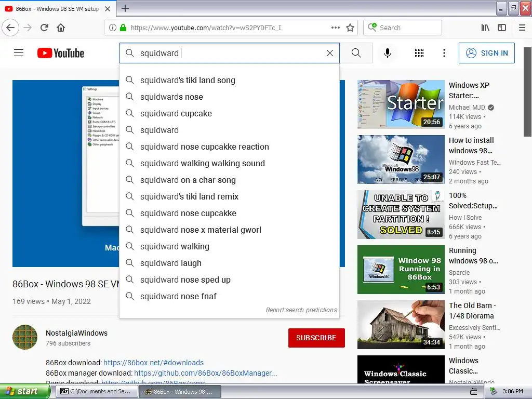Go to YouTube home via logo
Image resolution: width=532 pixels, height=399 pixels.
point(61,53)
